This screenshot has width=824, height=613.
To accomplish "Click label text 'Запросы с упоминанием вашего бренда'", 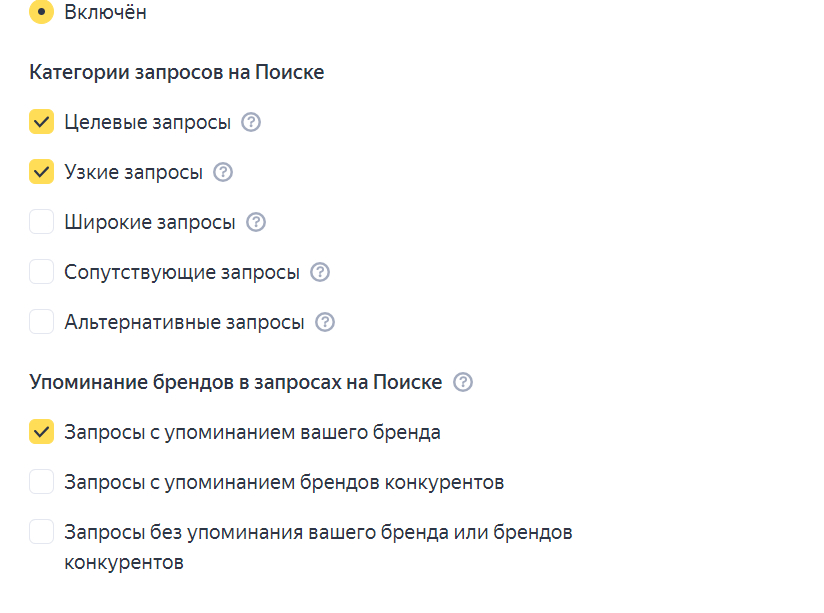I will [252, 432].
